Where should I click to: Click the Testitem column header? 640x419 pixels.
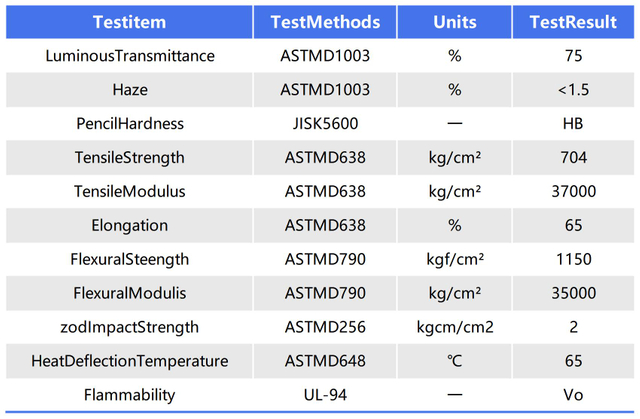click(x=130, y=22)
